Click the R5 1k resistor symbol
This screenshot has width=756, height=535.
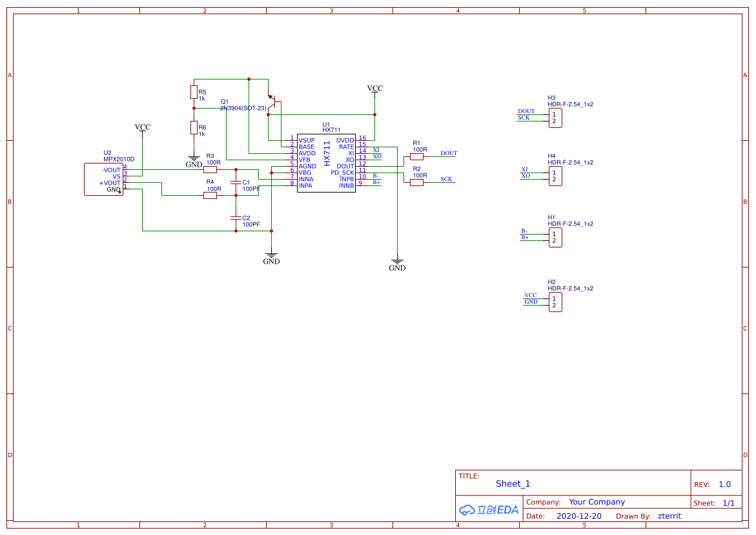pos(194,92)
